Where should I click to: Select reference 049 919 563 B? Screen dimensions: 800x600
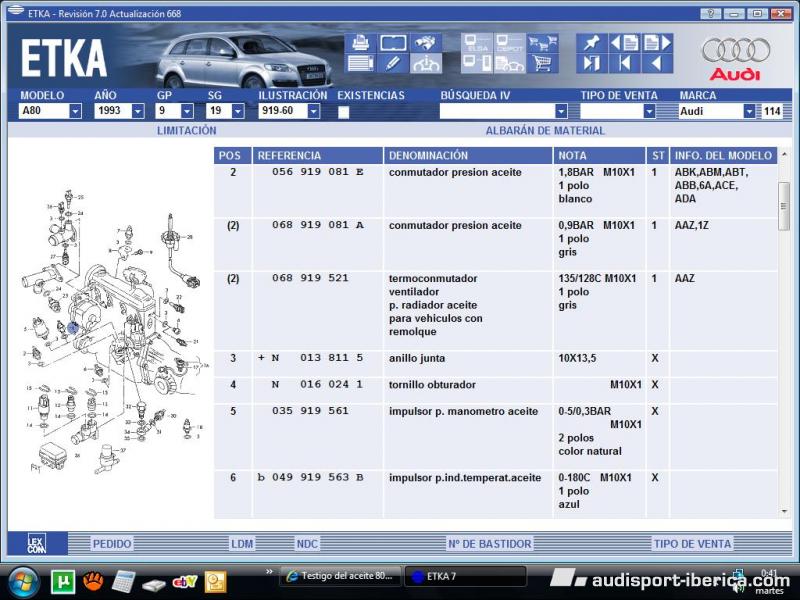[x=317, y=478]
